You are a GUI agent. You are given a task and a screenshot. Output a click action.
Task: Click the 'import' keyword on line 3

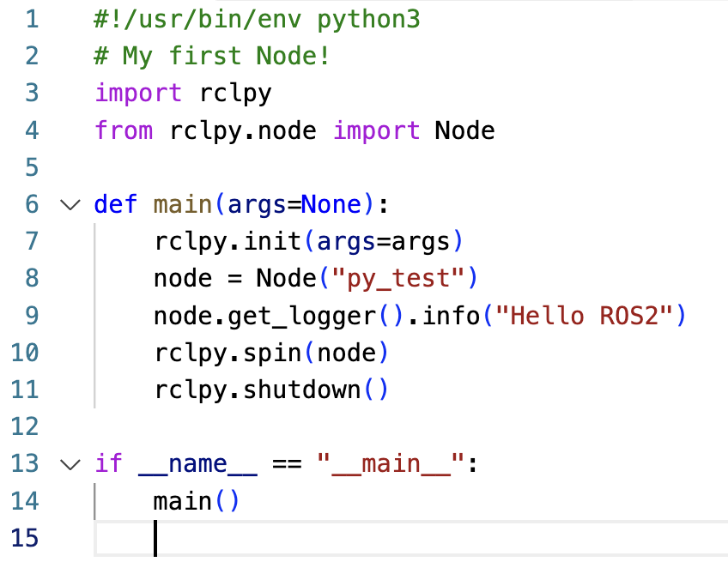(x=138, y=94)
